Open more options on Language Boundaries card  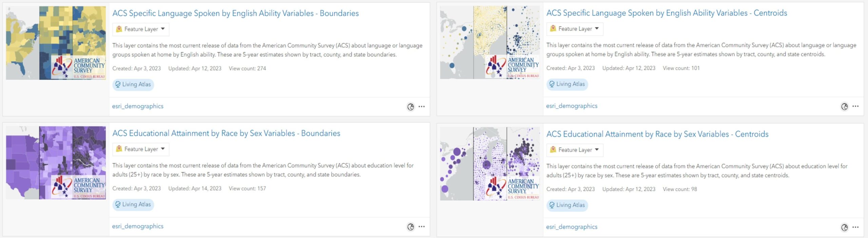[x=421, y=107]
